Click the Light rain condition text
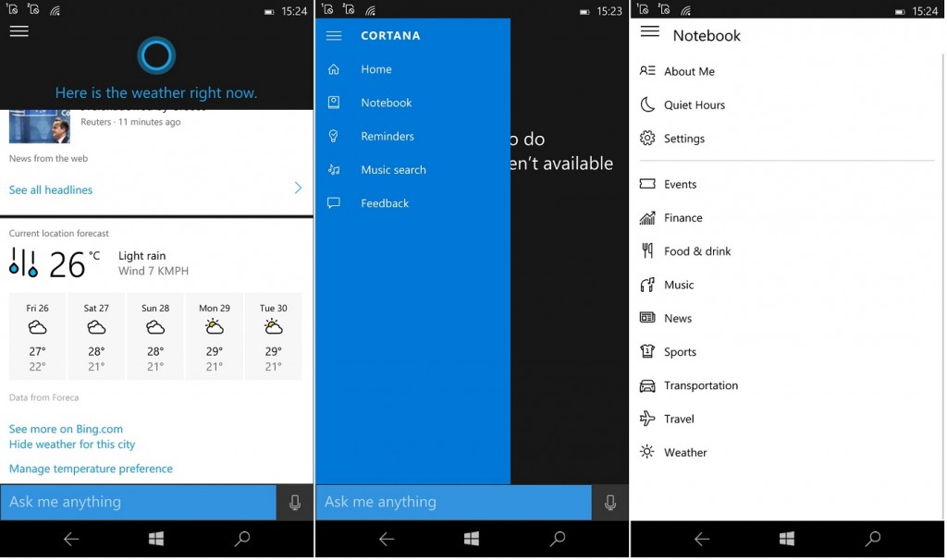The image size is (947, 560). pos(141,256)
